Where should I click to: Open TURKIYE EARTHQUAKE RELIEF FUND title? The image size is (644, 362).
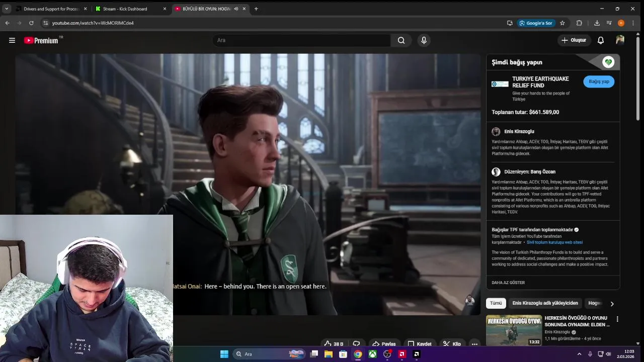tap(540, 82)
